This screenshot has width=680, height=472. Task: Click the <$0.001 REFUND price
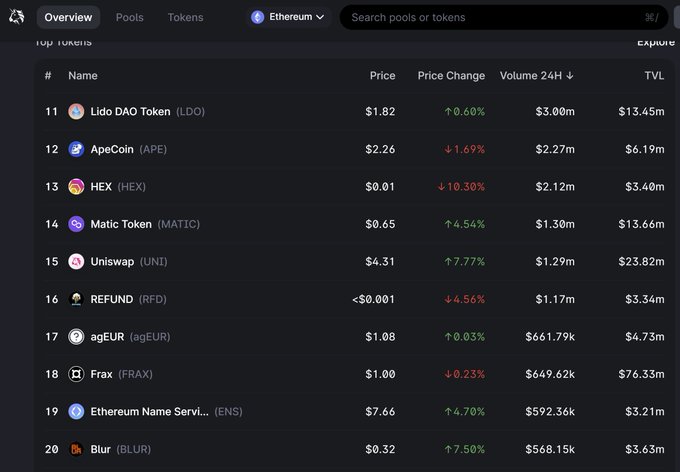373,299
